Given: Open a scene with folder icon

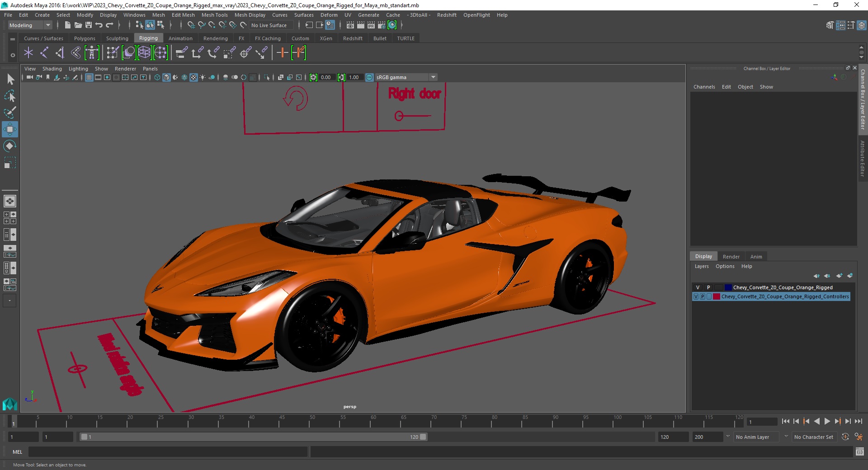Looking at the screenshot, I should pyautogui.click(x=78, y=25).
